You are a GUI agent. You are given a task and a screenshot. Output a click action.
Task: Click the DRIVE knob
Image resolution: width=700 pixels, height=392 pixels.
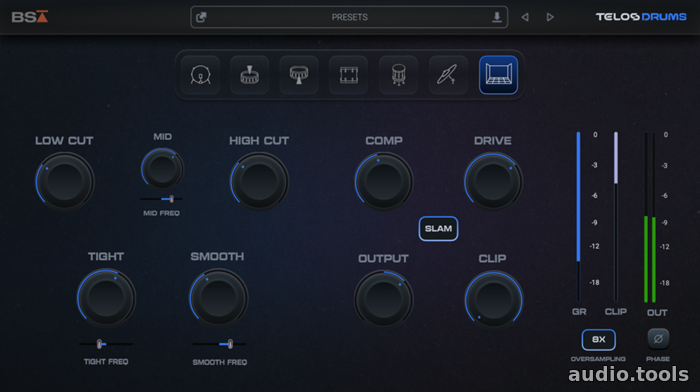coord(493,181)
